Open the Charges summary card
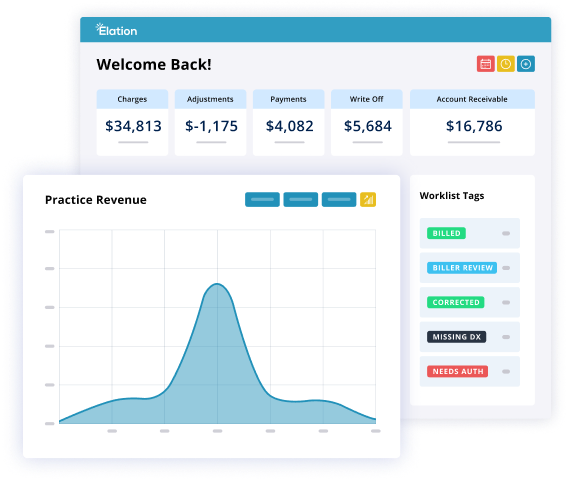 132,122
